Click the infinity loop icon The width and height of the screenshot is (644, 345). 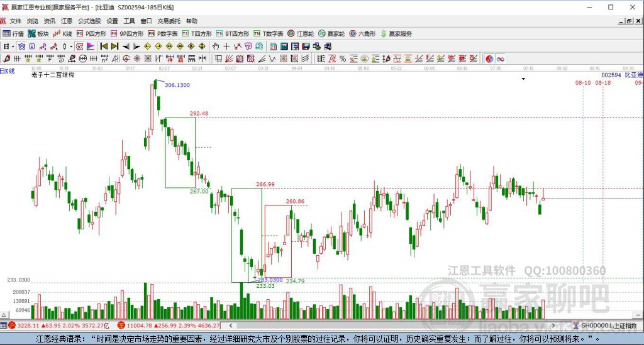[x=500, y=58]
